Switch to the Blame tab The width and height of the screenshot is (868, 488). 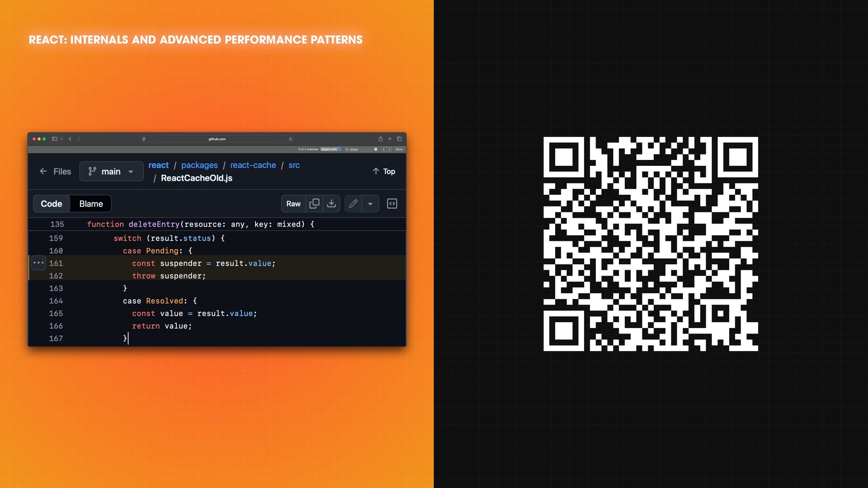[91, 204]
